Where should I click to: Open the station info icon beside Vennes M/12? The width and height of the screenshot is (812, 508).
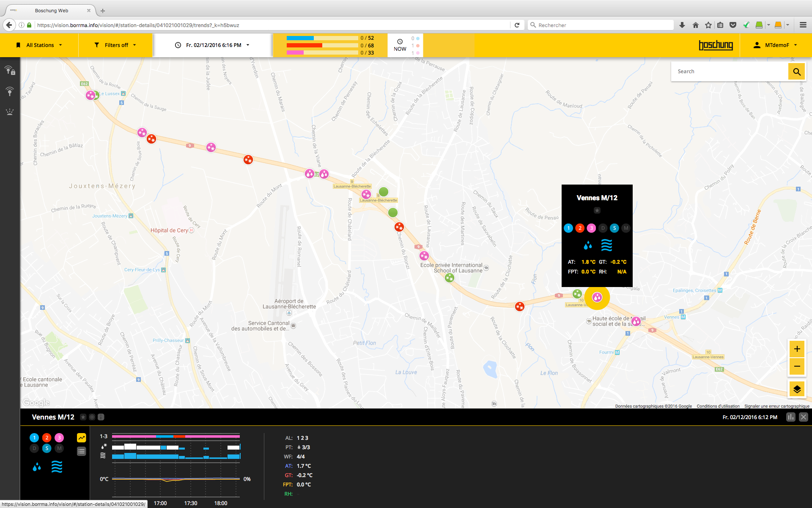pyautogui.click(x=101, y=417)
